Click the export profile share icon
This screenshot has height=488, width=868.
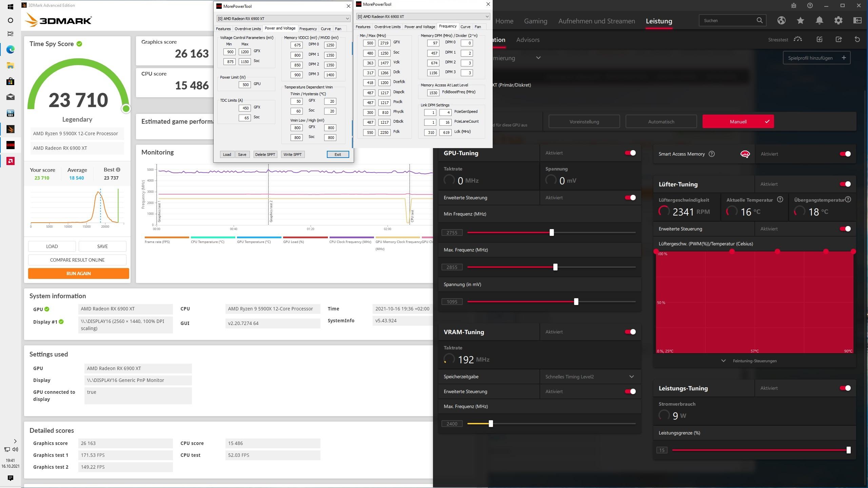(839, 40)
